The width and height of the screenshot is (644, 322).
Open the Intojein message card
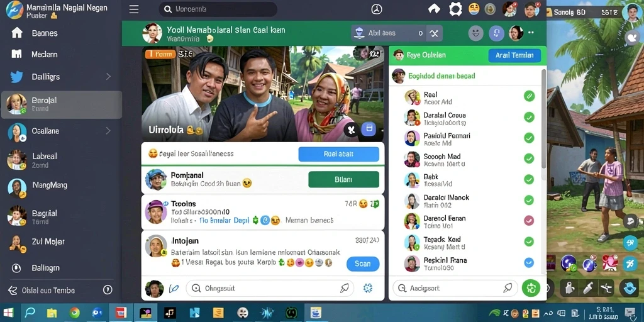pyautogui.click(x=263, y=253)
